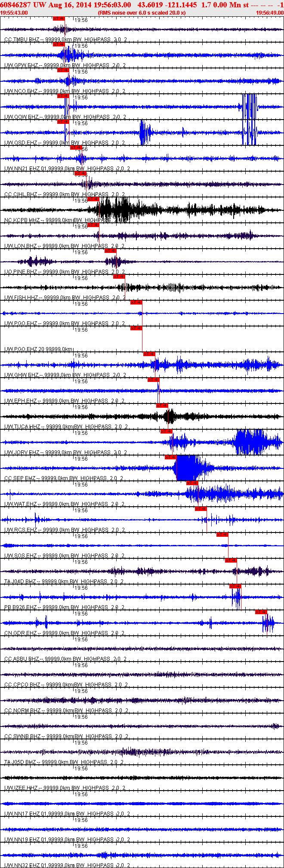
Task: Select the CC.SWNB BHZ station label
Action: [66, 736]
